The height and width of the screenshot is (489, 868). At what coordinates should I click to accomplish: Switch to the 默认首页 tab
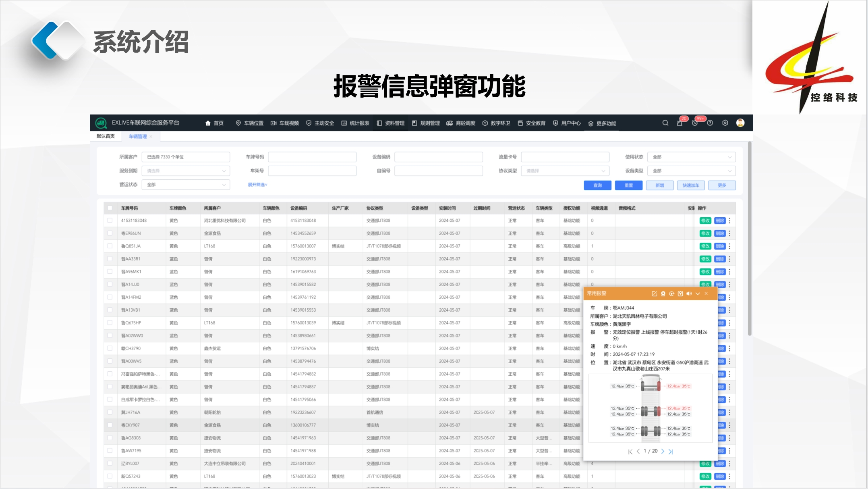[106, 136]
